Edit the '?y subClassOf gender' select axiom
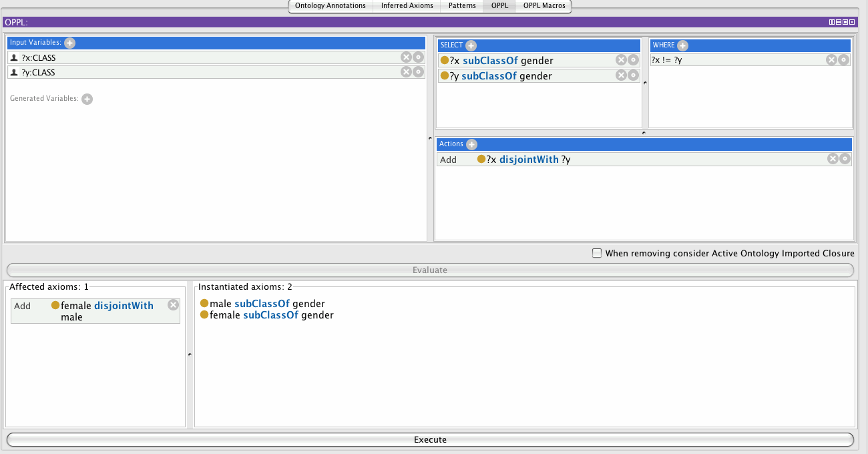The width and height of the screenshot is (868, 454). pos(633,75)
